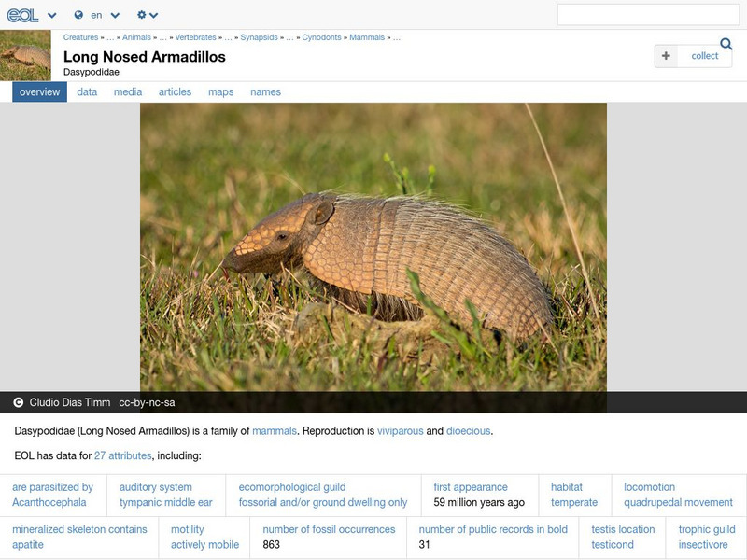
Task: Open the media tab
Action: 128,92
